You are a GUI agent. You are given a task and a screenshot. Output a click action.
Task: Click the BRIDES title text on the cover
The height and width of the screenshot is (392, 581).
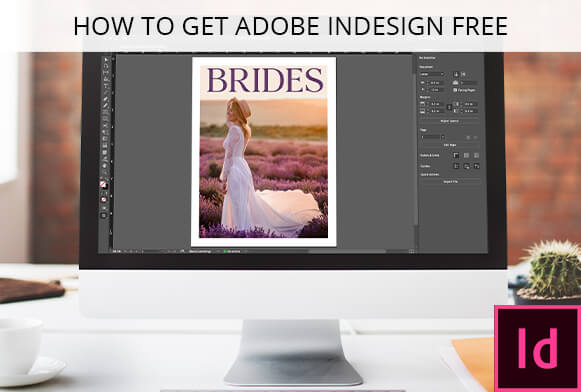pos(265,80)
